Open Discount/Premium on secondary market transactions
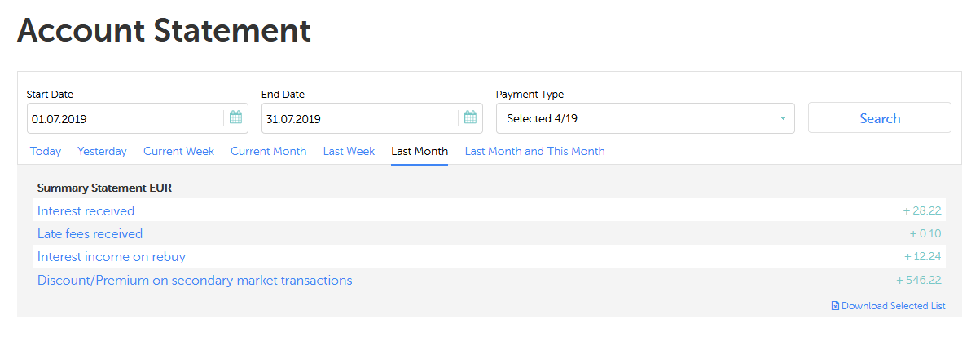The height and width of the screenshot is (341, 980). point(195,281)
